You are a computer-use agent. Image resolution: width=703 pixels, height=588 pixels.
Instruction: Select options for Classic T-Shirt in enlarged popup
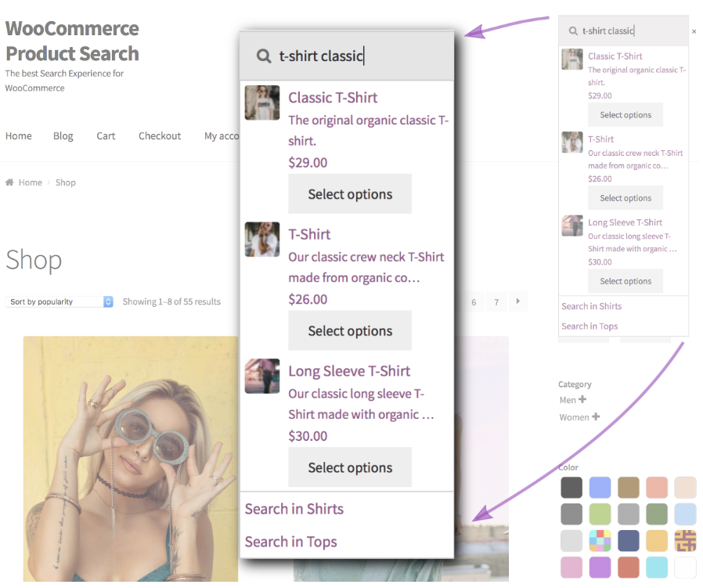click(350, 194)
